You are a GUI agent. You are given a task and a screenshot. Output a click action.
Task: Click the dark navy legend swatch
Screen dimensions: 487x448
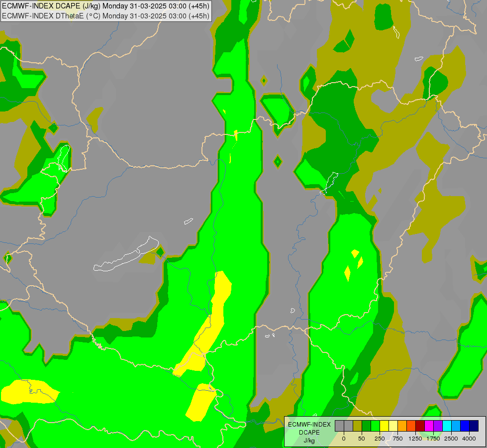[474, 426]
